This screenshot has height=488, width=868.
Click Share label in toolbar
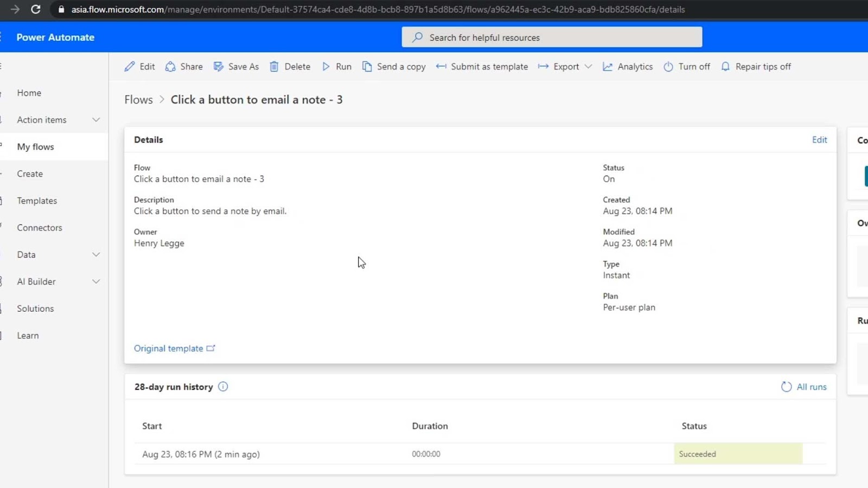pos(192,67)
